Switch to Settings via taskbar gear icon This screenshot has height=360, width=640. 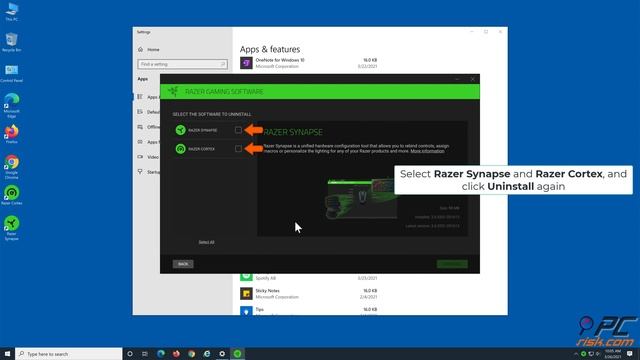(x=222, y=354)
